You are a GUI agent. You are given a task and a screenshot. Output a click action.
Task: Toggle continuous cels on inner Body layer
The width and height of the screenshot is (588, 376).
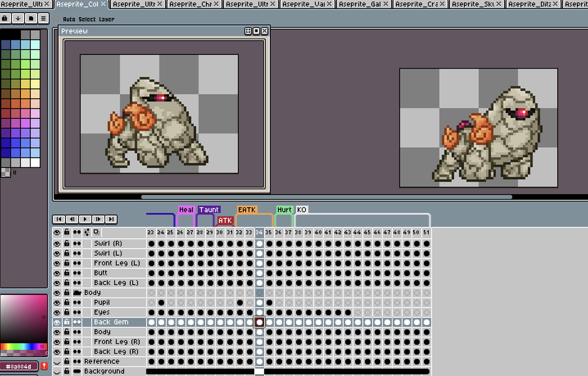77,332
